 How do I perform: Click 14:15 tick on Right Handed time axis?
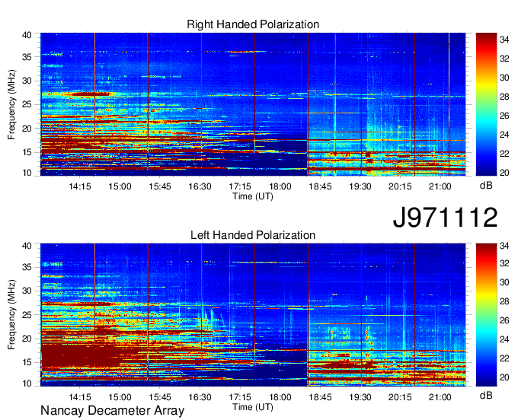80,186
